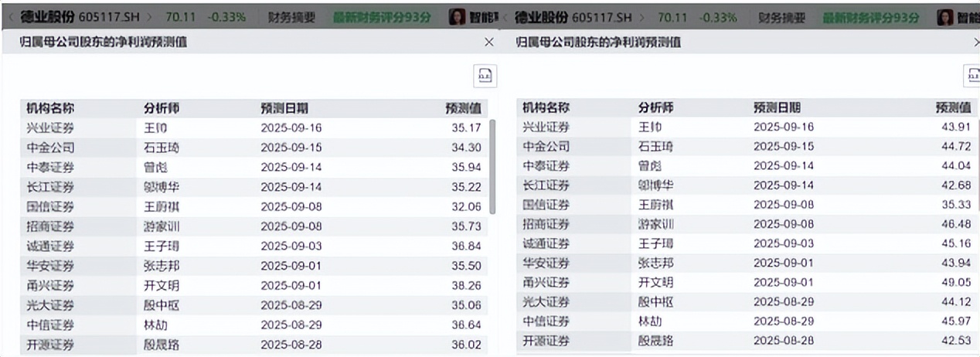The height and width of the screenshot is (357, 980).
Task: Select 开源证券 in the 42.53 row
Action: click(546, 341)
